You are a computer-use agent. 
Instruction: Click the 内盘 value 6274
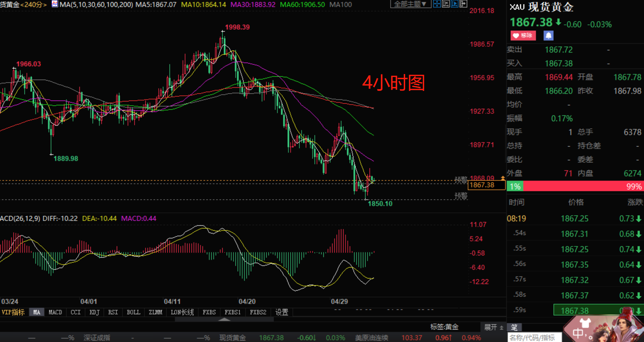point(633,173)
